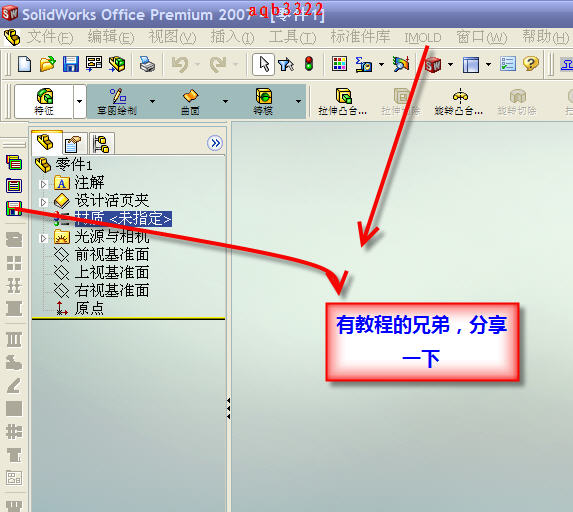Click the Selection Filter funnel icon
This screenshot has height=512, width=573.
tap(286, 65)
